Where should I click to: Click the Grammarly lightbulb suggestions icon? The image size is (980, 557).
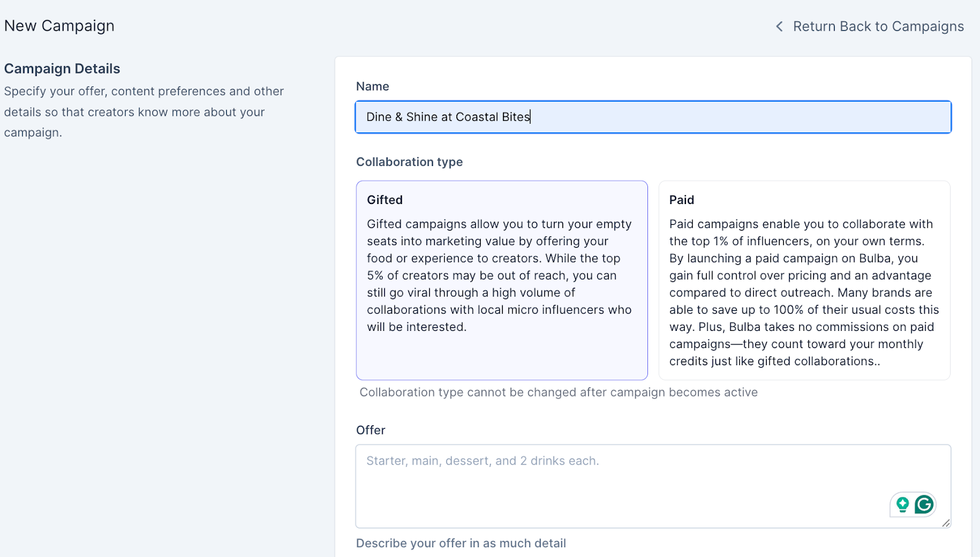pyautogui.click(x=902, y=504)
